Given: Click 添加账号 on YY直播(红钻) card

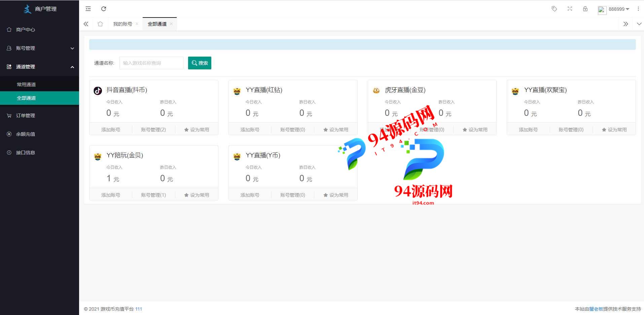Looking at the screenshot, I should pyautogui.click(x=250, y=130).
